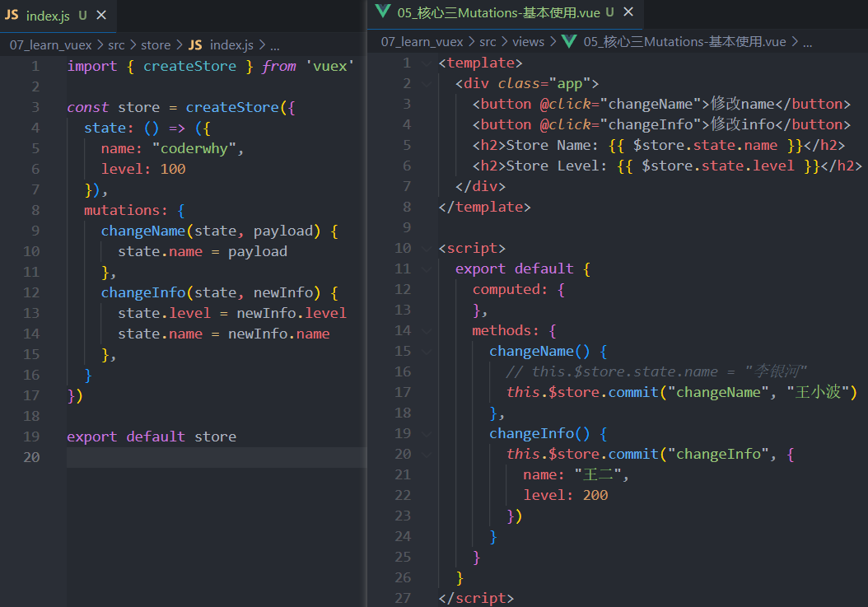Click the closing </template> tag
This screenshot has width=868, height=607.
pos(484,207)
